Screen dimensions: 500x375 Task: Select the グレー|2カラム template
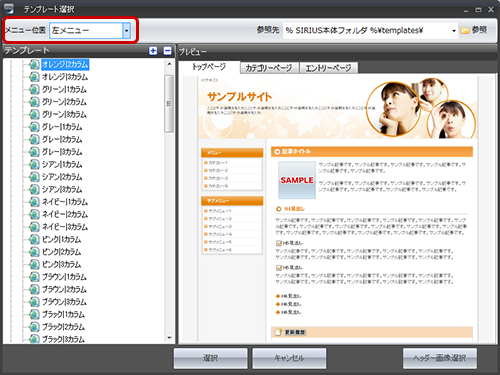tap(62, 139)
